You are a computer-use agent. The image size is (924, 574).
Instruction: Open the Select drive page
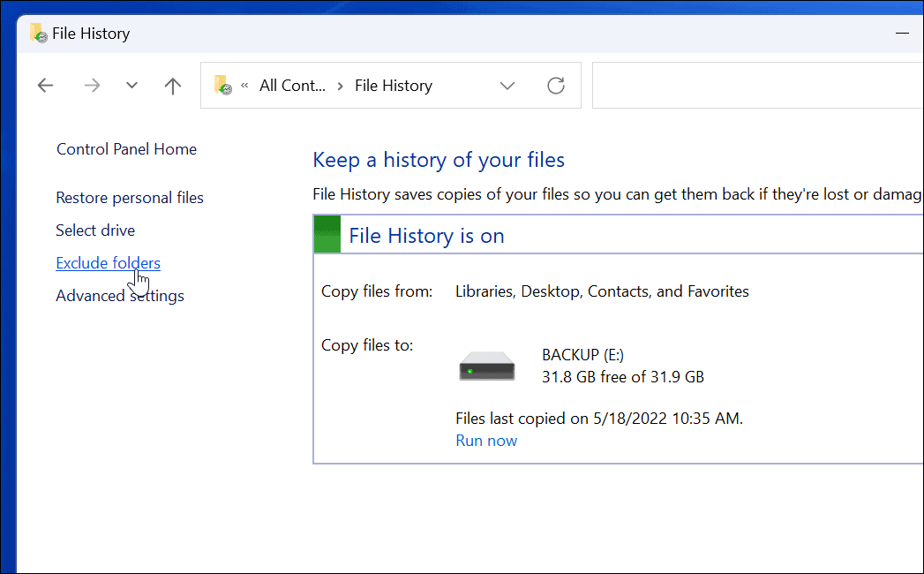(x=95, y=230)
